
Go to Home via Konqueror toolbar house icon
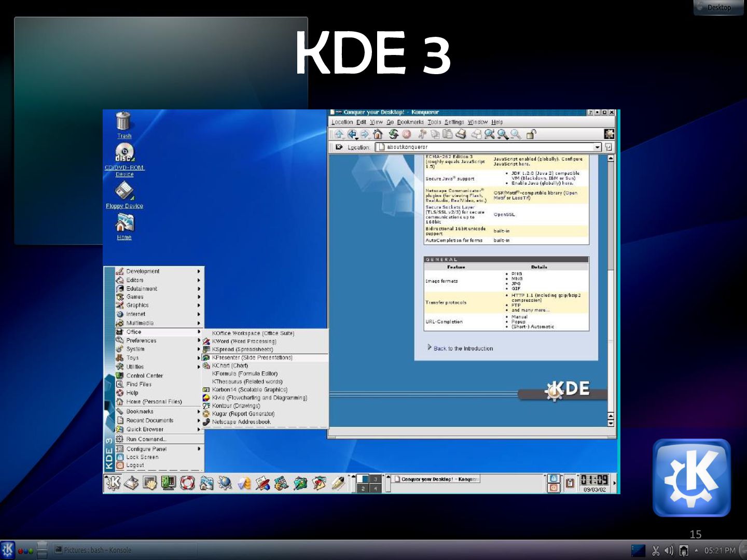coord(378,134)
